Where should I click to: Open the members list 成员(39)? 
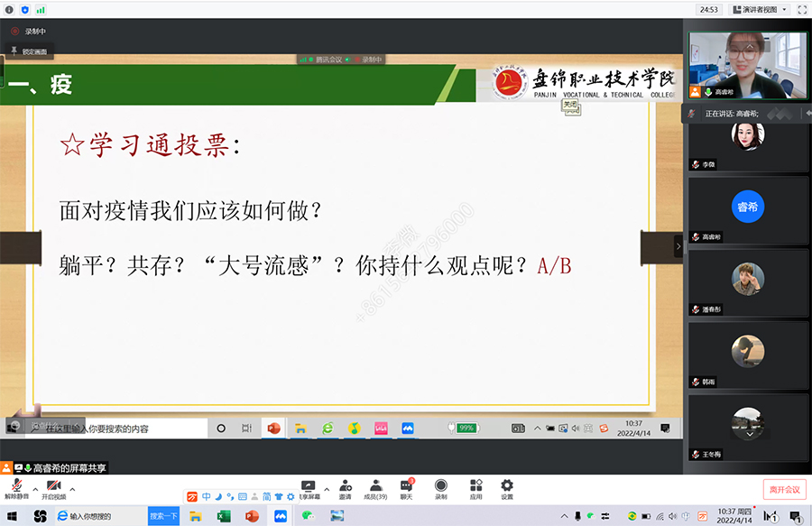(375, 485)
